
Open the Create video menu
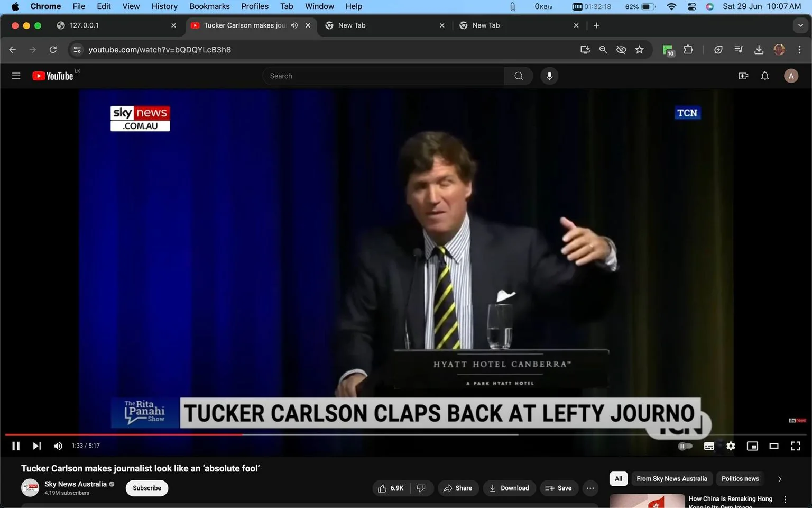click(x=743, y=76)
